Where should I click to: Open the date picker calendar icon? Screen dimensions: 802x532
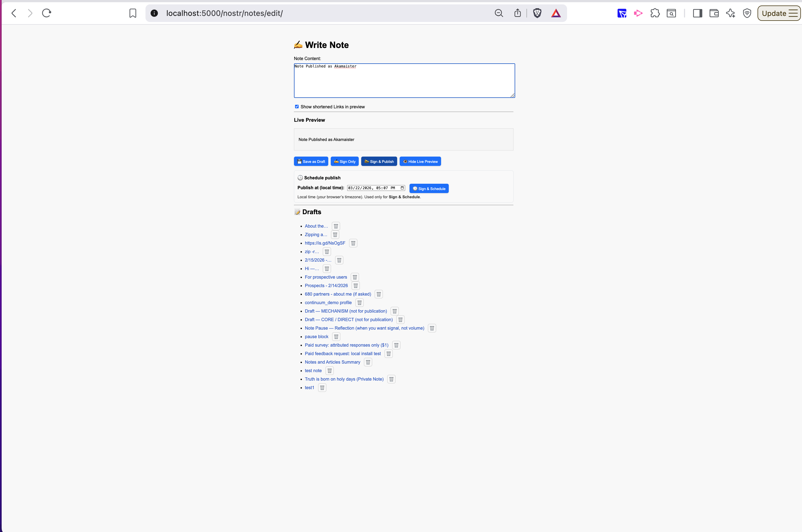click(402, 188)
